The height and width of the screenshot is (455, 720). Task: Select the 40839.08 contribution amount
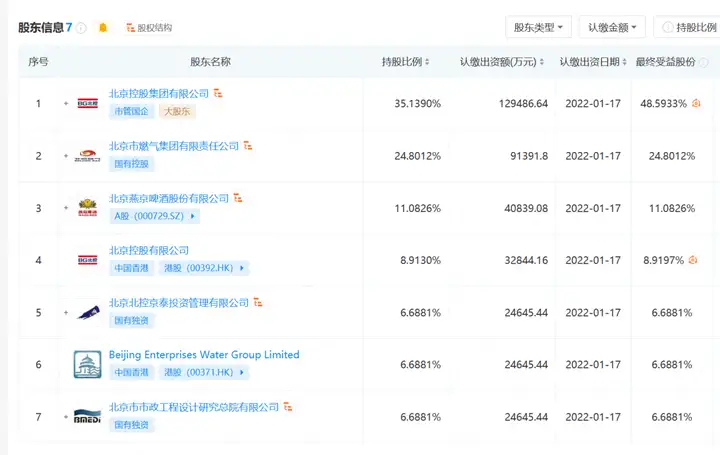click(x=526, y=208)
